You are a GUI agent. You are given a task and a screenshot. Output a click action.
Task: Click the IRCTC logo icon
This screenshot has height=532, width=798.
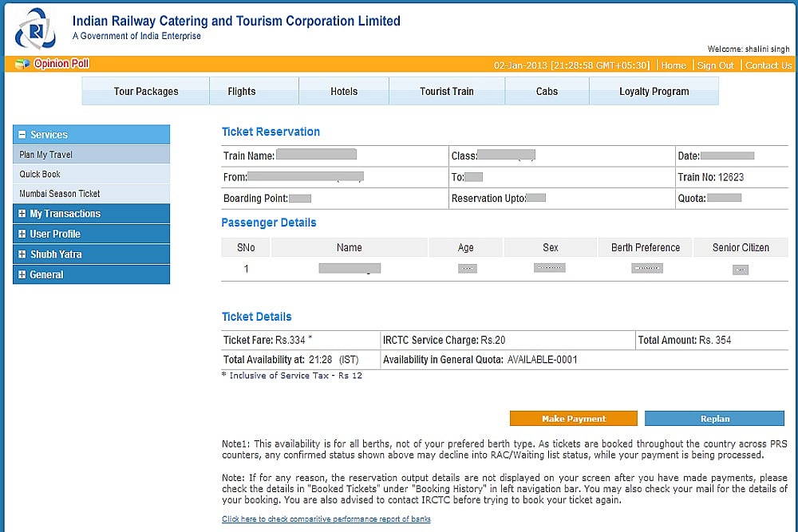coord(36,29)
